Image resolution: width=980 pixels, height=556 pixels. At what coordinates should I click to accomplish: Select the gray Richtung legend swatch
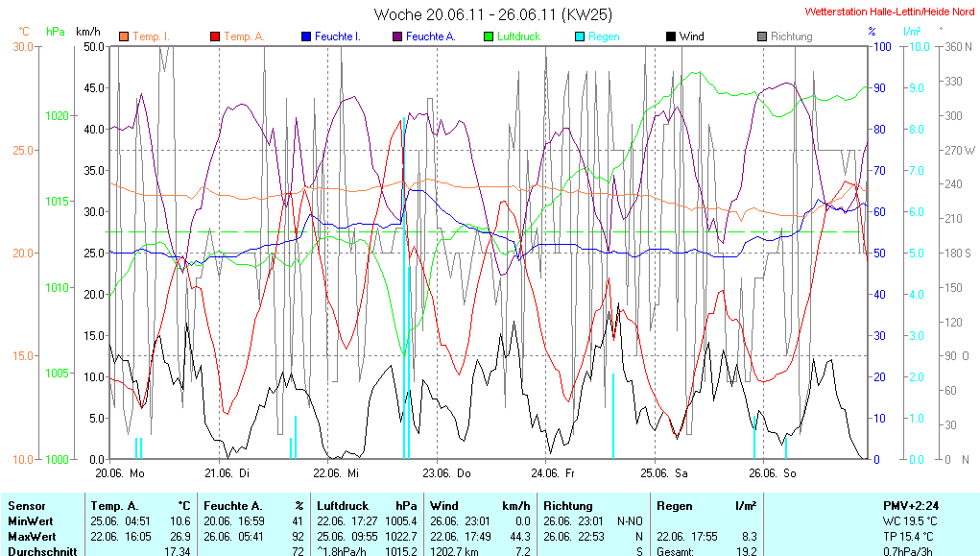761,36
